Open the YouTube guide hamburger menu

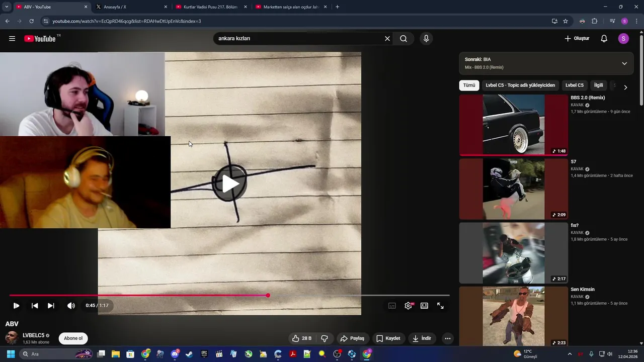[12, 39]
